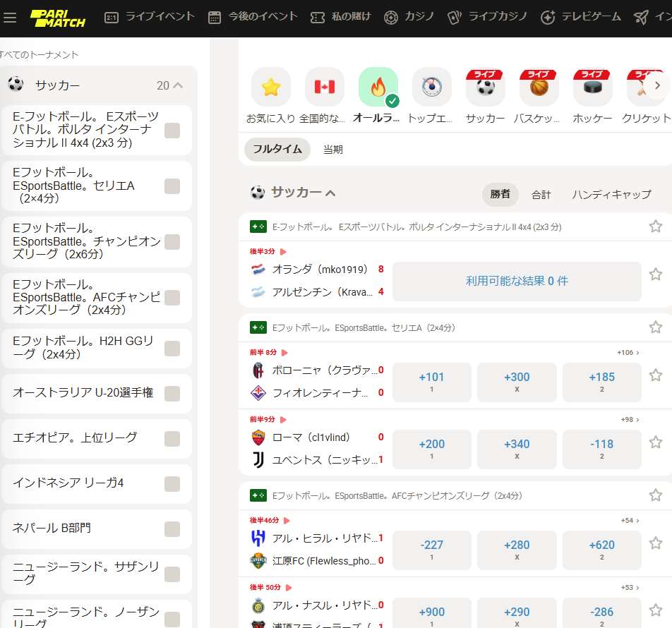Open the hamburger navigation menu
672x628 pixels.
11,17
